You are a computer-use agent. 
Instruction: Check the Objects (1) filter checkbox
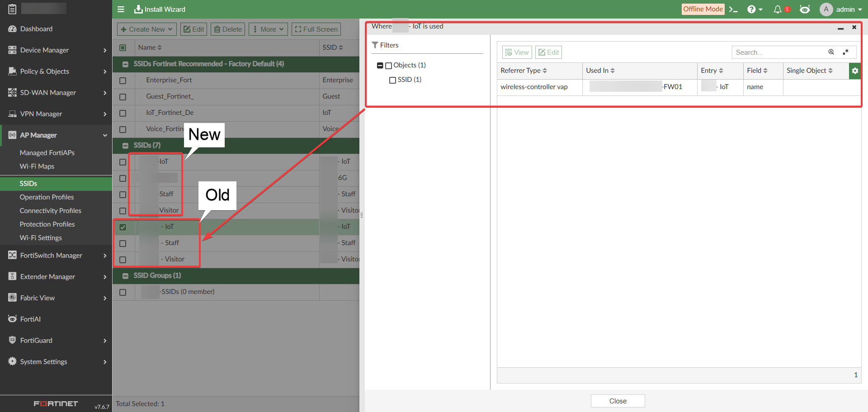tap(388, 66)
